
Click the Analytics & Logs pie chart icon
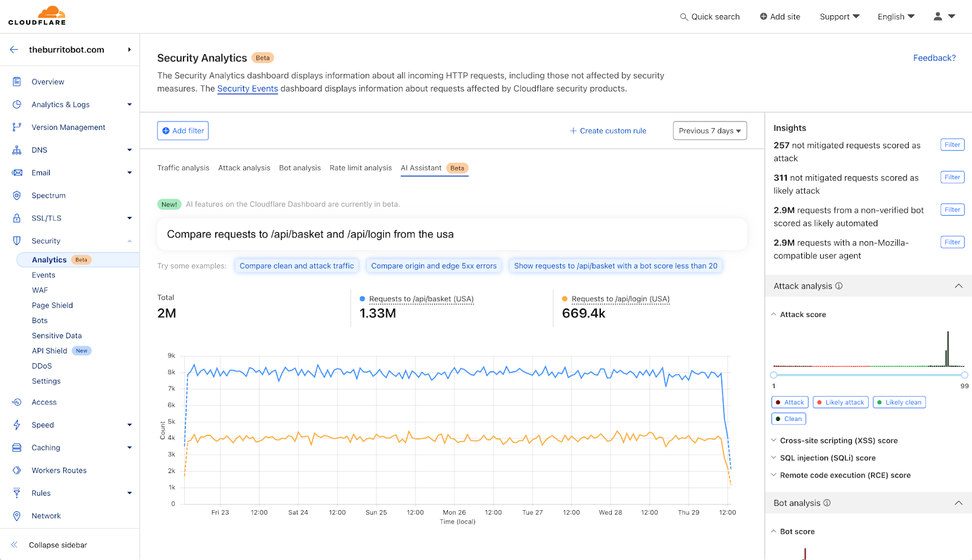17,104
